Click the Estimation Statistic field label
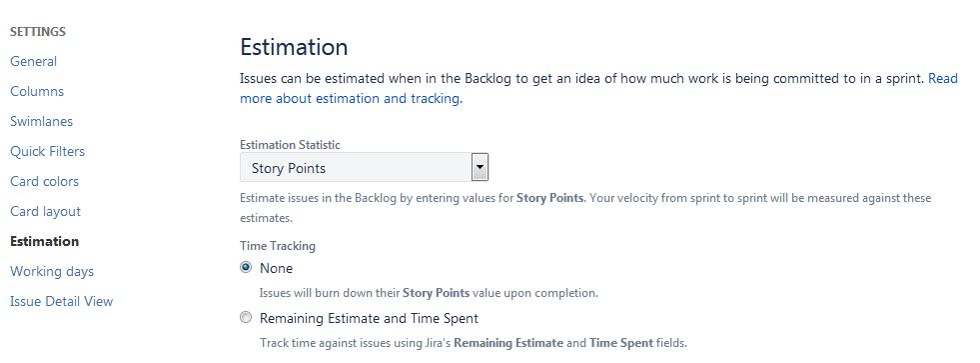Screen dimensions: 980x363 coord(290,145)
